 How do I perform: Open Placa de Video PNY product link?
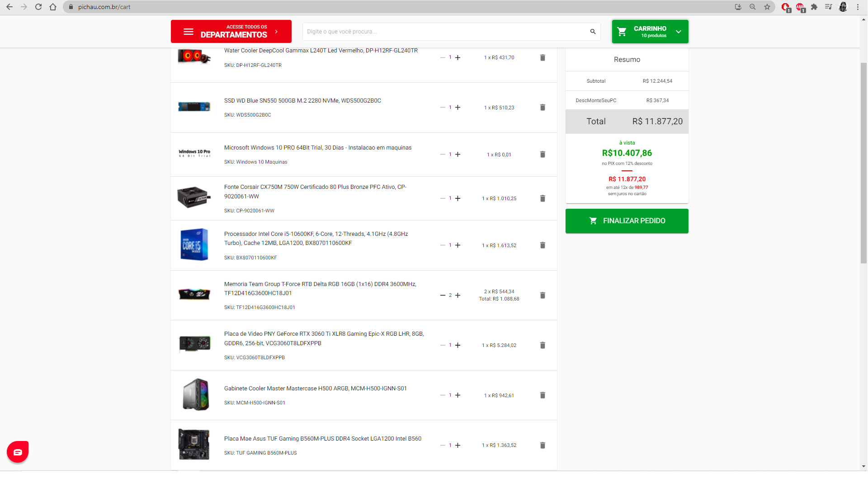[324, 338]
